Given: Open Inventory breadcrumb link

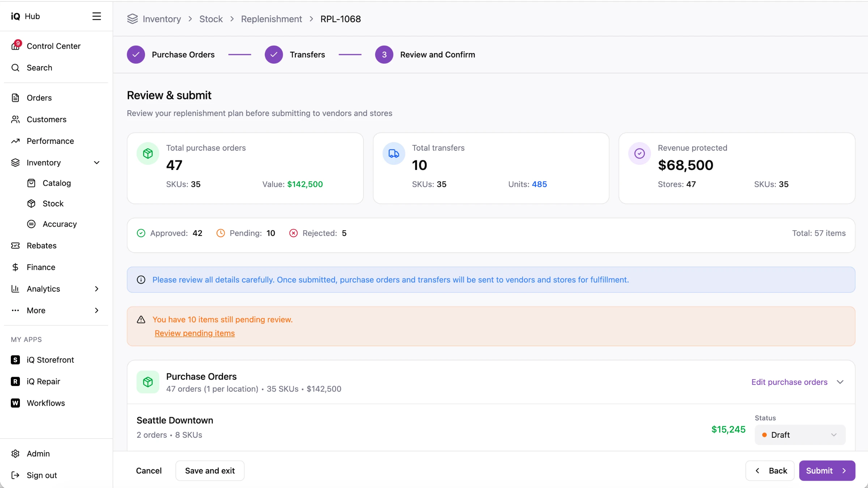Looking at the screenshot, I should pos(162,19).
